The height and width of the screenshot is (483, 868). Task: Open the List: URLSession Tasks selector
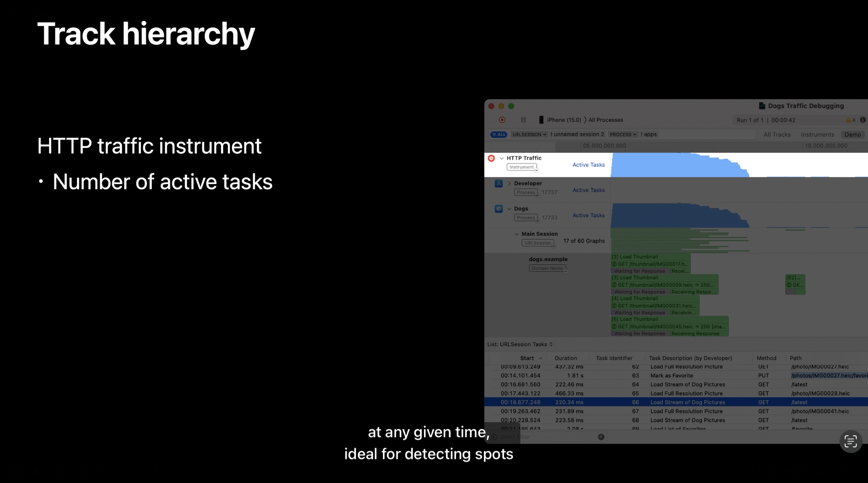click(520, 344)
